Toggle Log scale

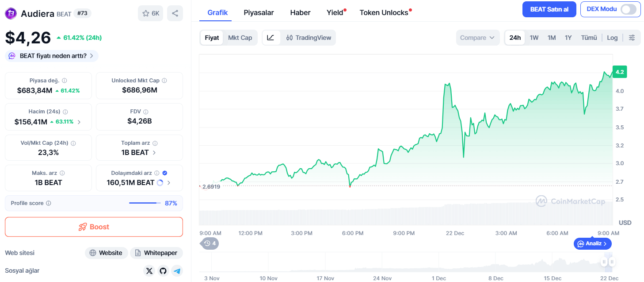(x=612, y=38)
